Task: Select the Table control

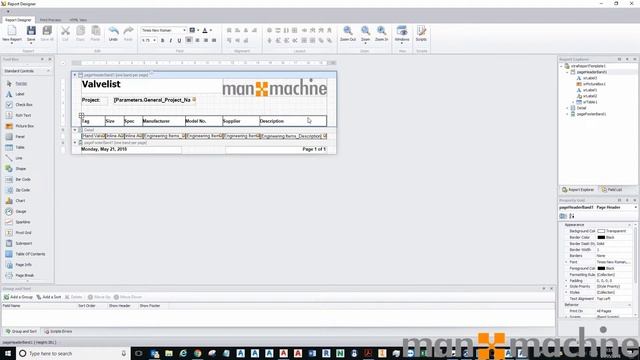Action: point(20,147)
